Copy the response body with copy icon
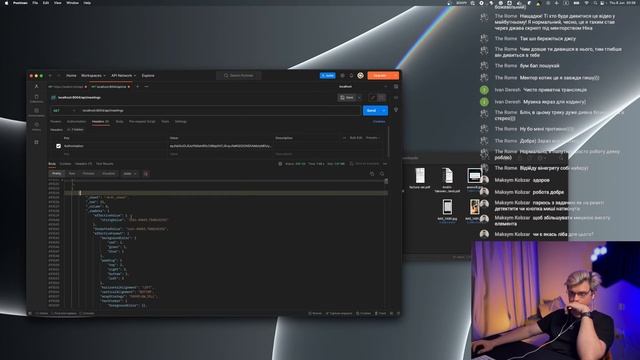Viewport: 640px width, 360px height. 372,174
